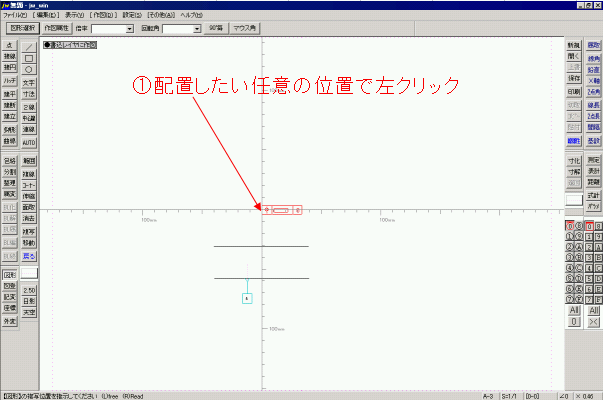The image size is (603, 400).
Task: Click the 点 (point) tool button
Action: click(9, 46)
